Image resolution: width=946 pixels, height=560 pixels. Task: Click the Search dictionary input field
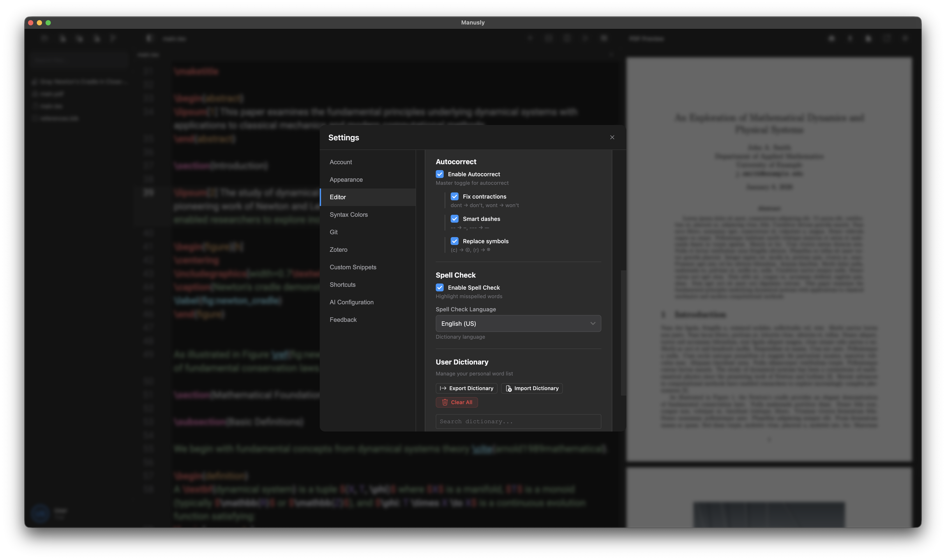pyautogui.click(x=518, y=421)
